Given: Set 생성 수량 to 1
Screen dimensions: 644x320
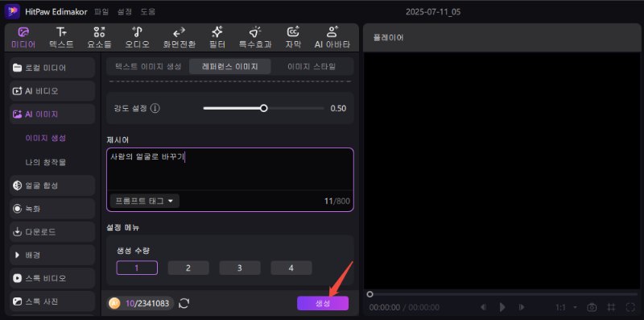Looking at the screenshot, I should (x=137, y=268).
